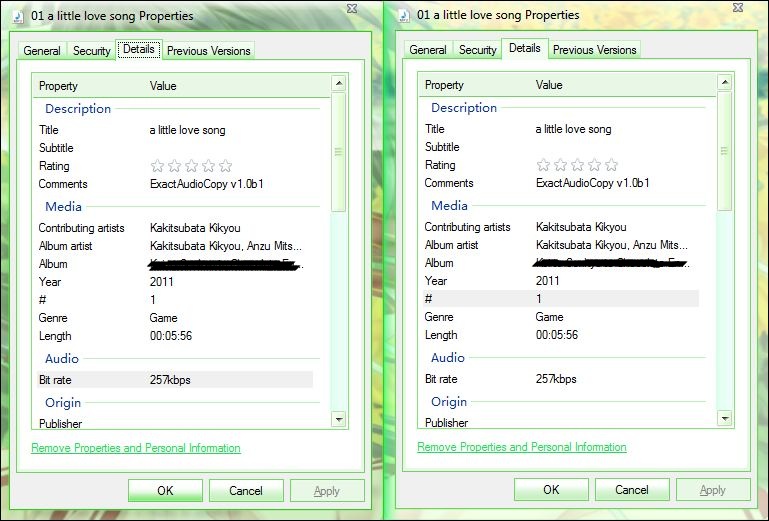The image size is (769, 521).
Task: Open Previous Versions tab in right window
Action: 594,50
